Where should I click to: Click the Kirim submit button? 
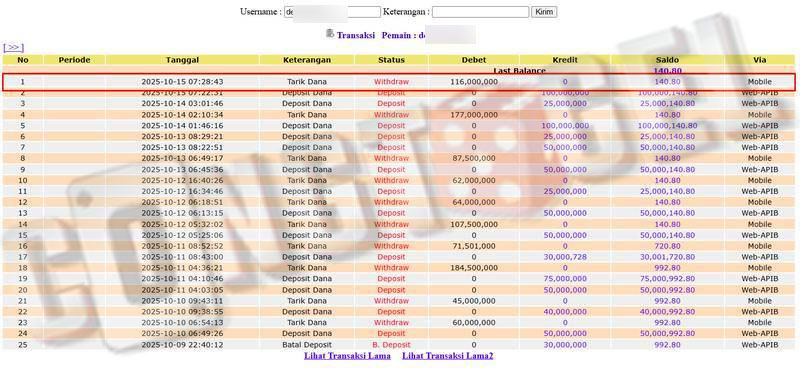(x=544, y=12)
